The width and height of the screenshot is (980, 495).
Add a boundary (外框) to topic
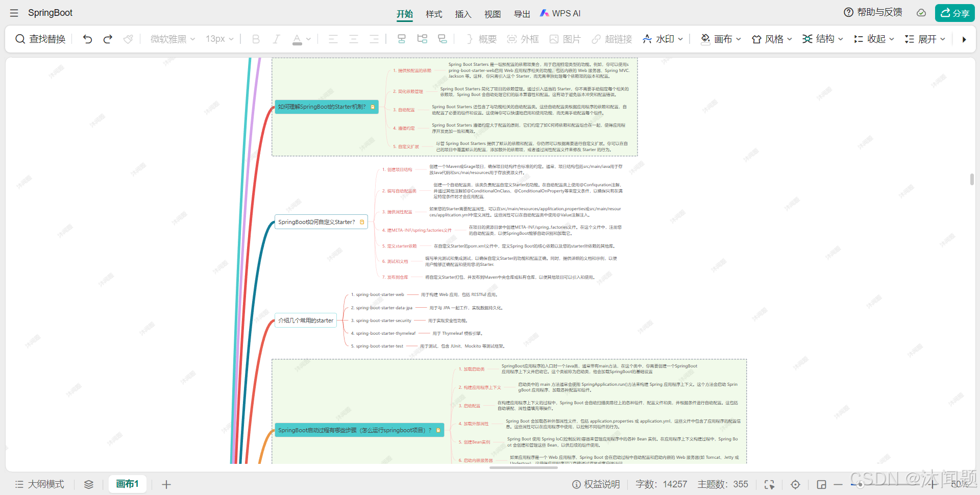coord(523,39)
